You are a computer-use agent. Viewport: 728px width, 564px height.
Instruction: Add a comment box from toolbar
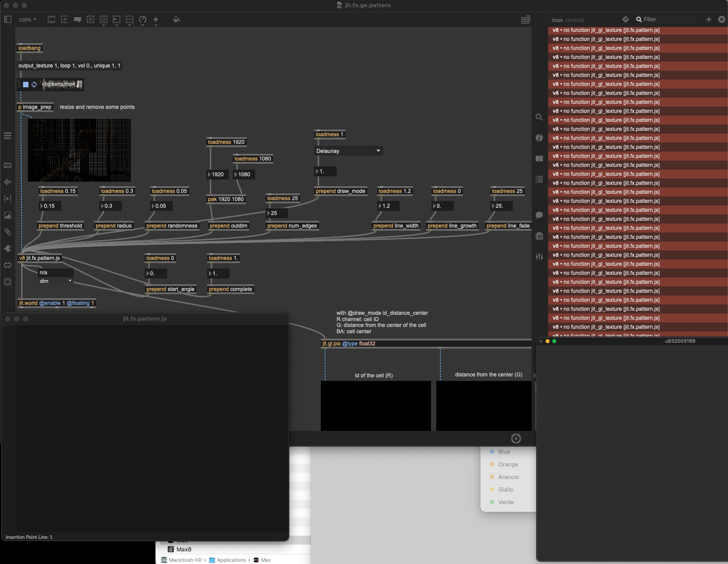pyautogui.click(x=77, y=20)
